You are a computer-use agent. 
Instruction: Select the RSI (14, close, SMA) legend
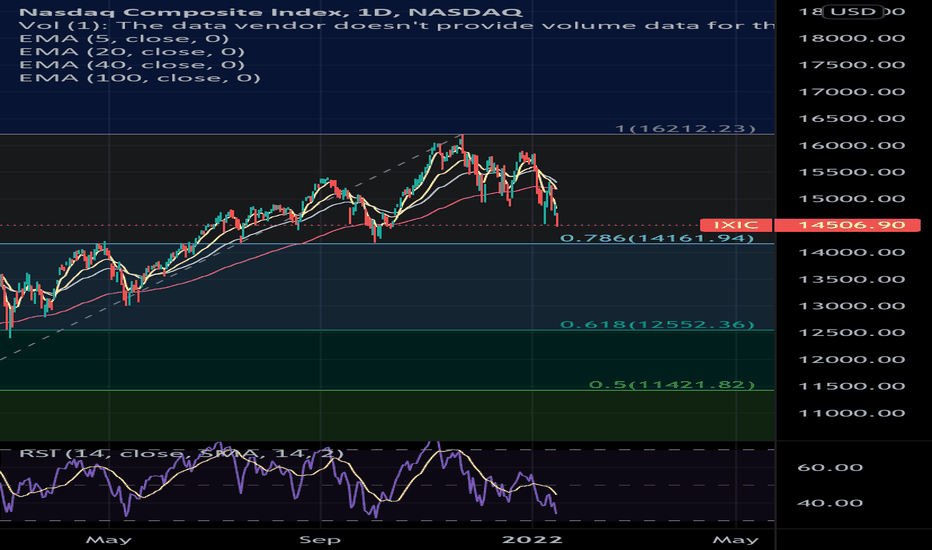pyautogui.click(x=181, y=454)
